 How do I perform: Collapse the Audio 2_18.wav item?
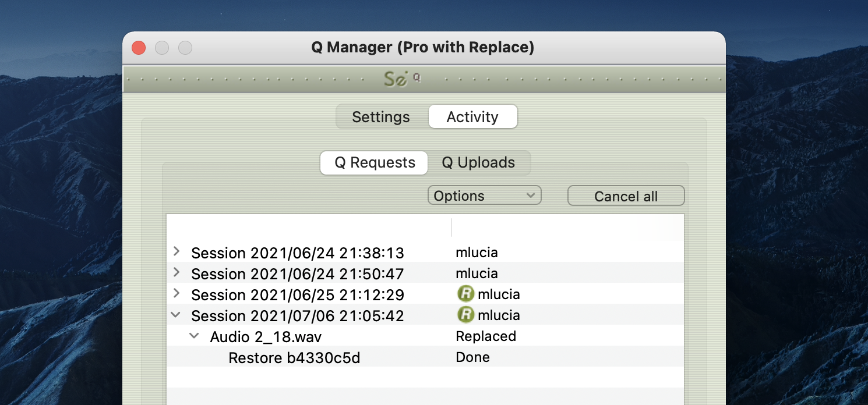point(195,336)
